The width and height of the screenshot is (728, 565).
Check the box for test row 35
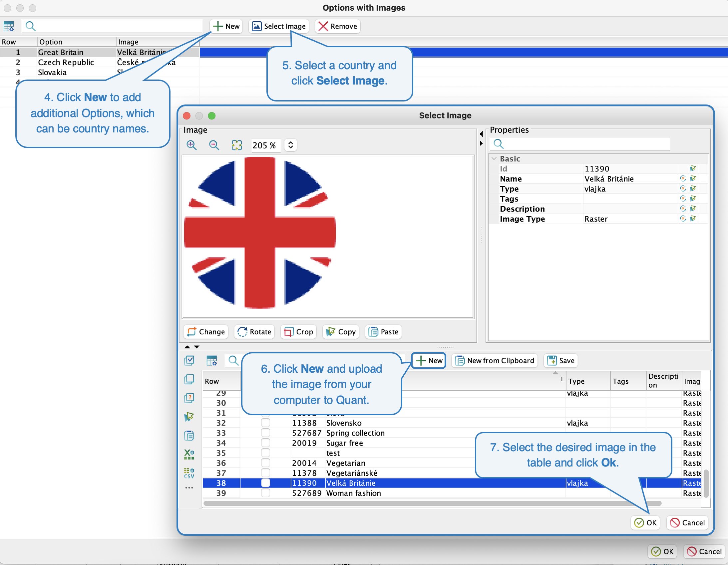[x=266, y=453]
